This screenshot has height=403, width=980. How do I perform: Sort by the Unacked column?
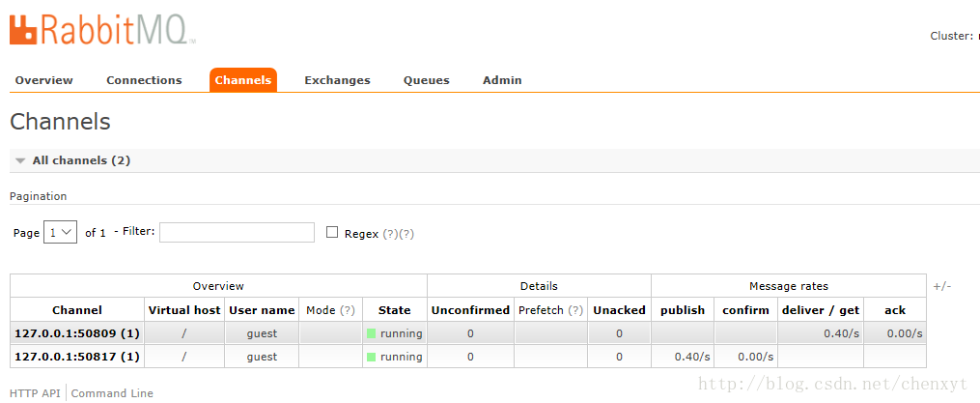[x=619, y=310]
